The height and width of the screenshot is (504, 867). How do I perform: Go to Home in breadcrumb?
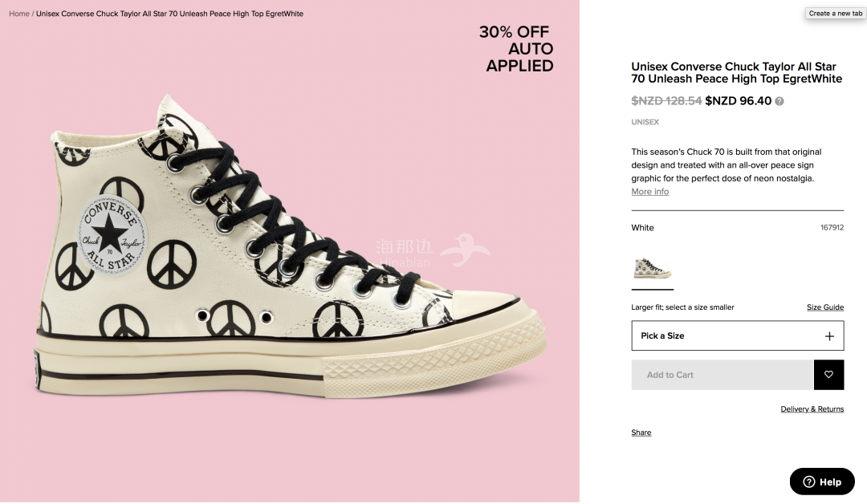pyautogui.click(x=19, y=14)
